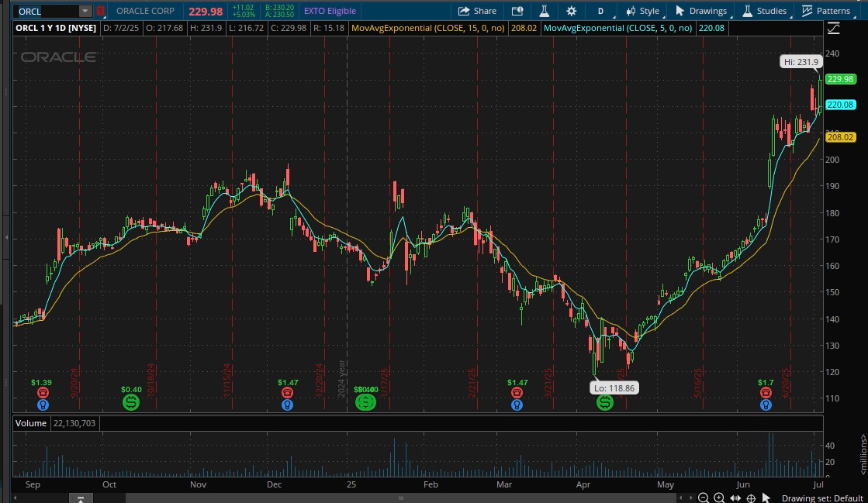Click the D: 7/2/25 date value
Screen dimensions: 868x503
click(121, 28)
